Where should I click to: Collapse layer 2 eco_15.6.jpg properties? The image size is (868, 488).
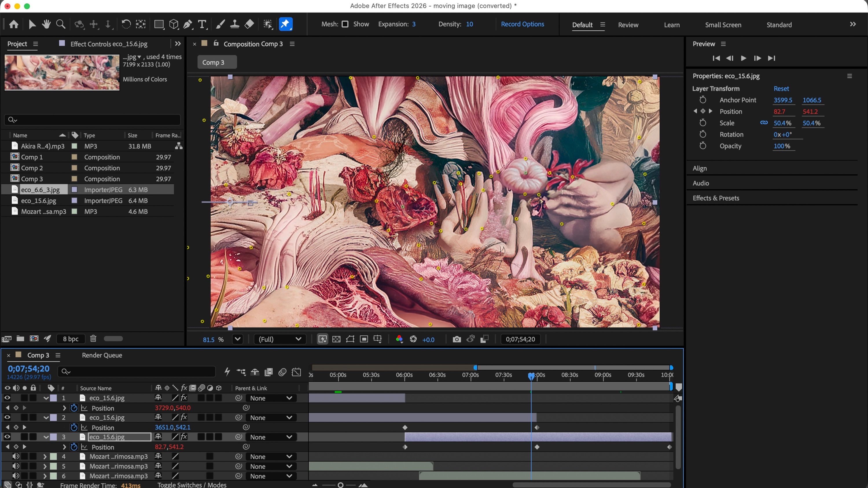46,418
